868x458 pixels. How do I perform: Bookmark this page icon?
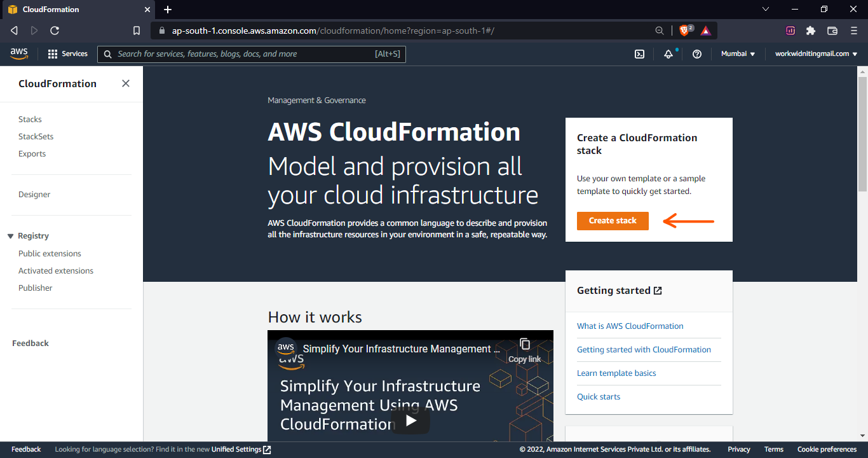click(x=137, y=31)
